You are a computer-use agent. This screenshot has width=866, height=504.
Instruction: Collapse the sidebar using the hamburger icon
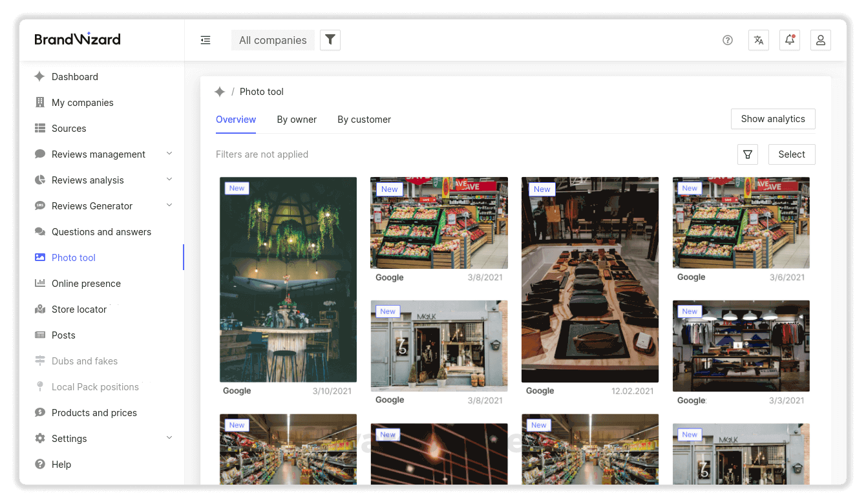pyautogui.click(x=206, y=39)
